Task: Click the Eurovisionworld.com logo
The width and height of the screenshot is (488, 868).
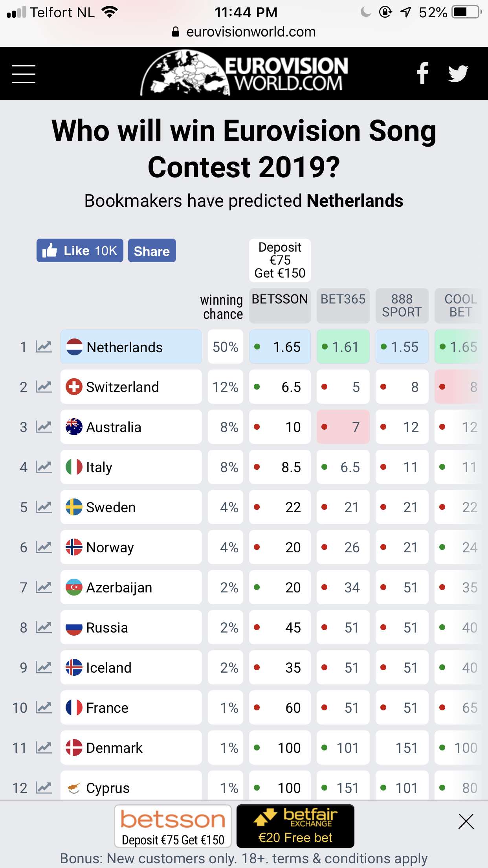Action: click(x=244, y=73)
